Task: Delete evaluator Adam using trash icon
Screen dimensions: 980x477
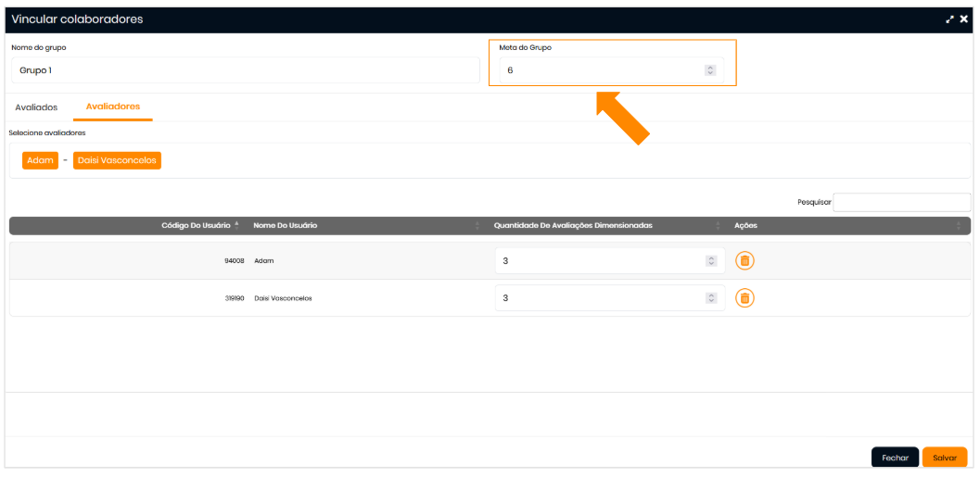Action: pyautogui.click(x=745, y=261)
